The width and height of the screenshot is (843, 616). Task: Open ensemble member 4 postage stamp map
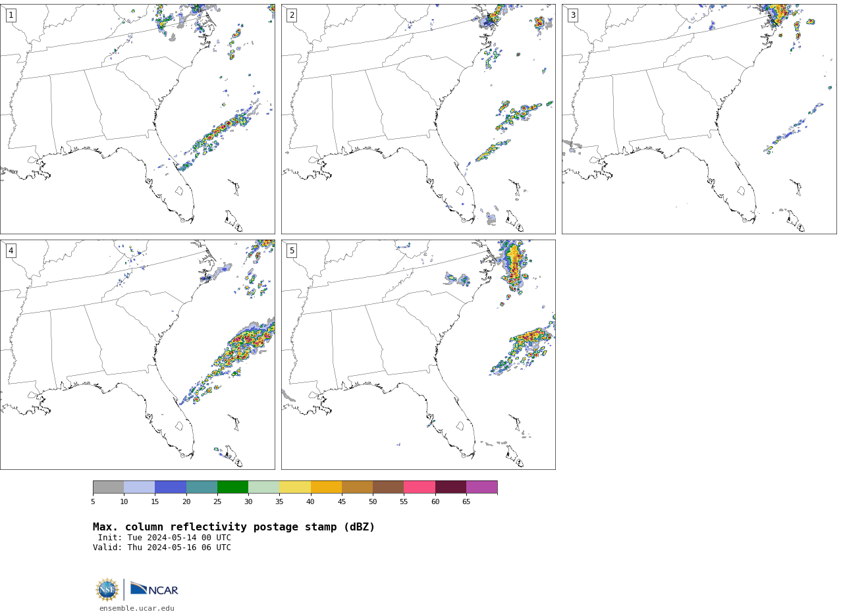[137, 355]
